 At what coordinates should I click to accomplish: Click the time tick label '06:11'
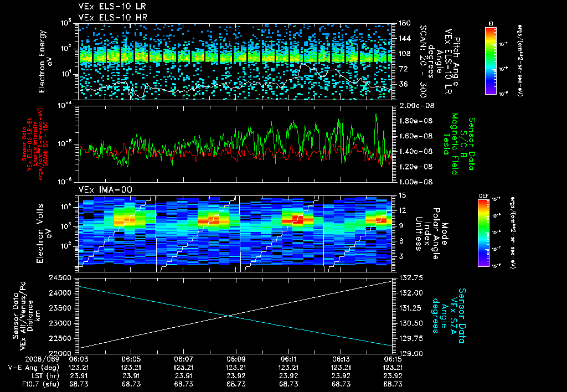pos(288,359)
